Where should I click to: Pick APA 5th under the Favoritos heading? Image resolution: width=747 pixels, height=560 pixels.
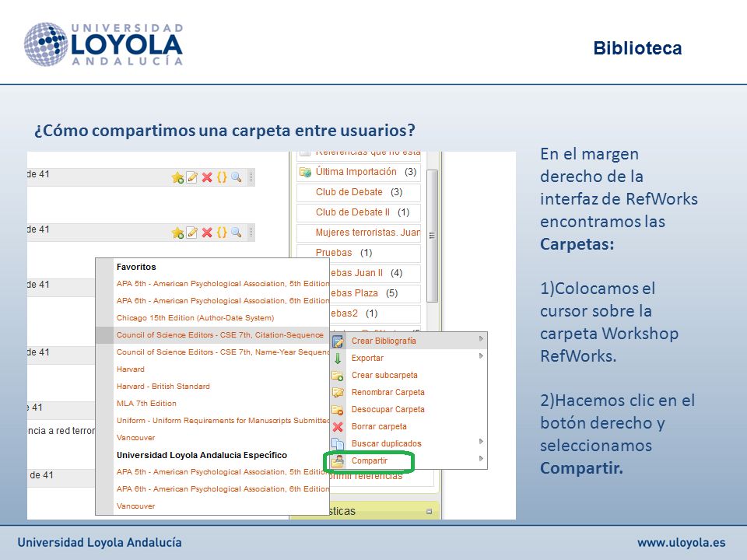[223, 284]
